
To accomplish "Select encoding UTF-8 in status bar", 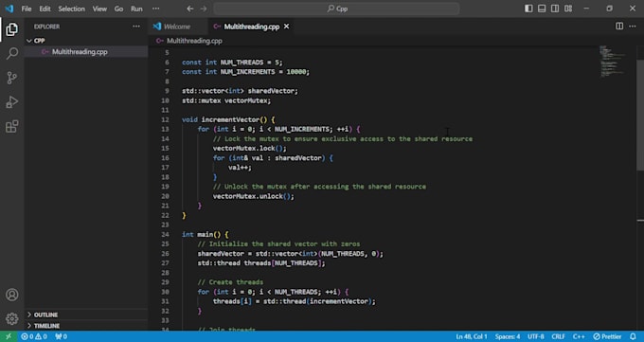I will (536, 336).
